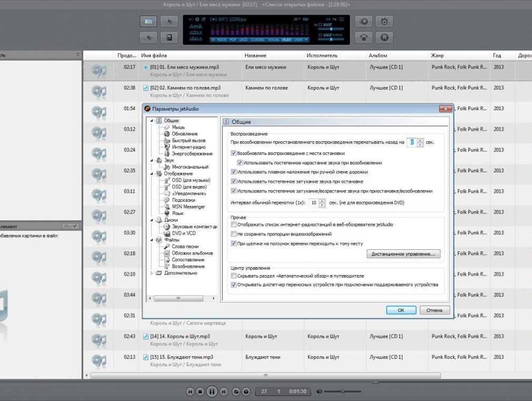Toggle the BBE ViVA effect checkbox
532x401 pixels.
pos(320,35)
